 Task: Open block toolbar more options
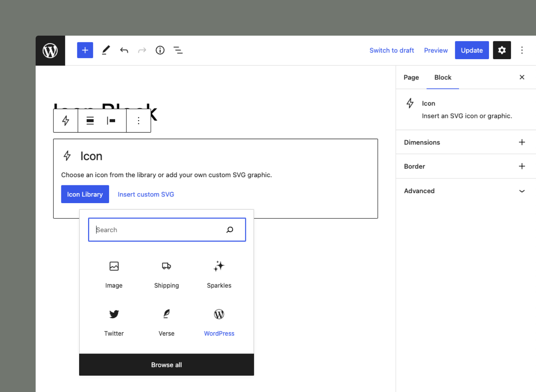(139, 120)
